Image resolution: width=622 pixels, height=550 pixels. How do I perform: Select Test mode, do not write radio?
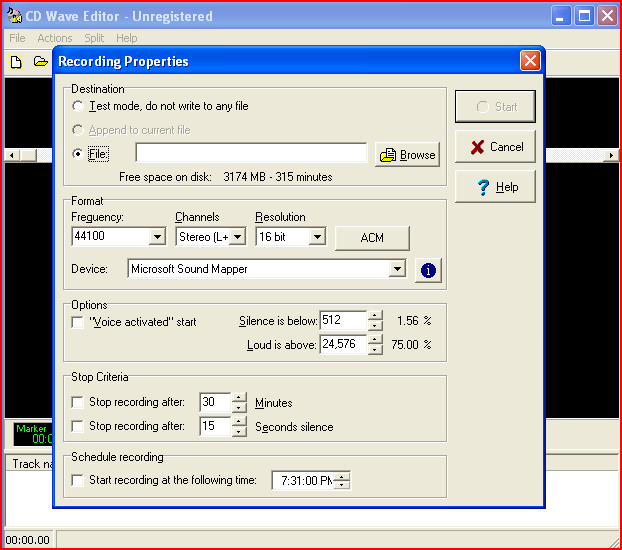(78, 106)
